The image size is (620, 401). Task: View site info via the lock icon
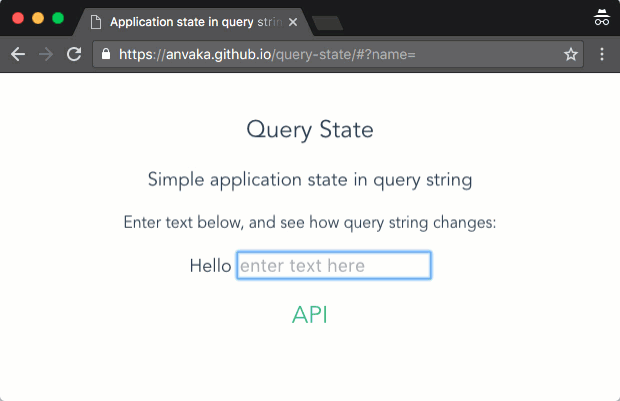pos(106,55)
